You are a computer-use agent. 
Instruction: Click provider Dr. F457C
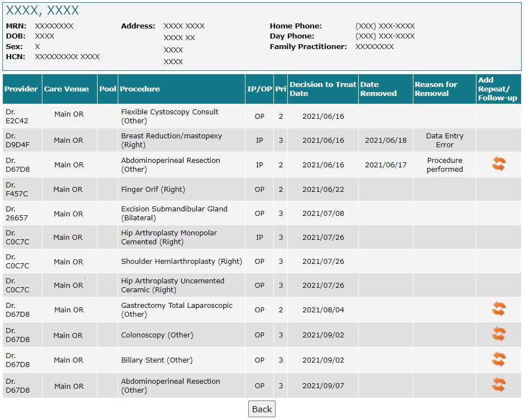click(x=17, y=189)
